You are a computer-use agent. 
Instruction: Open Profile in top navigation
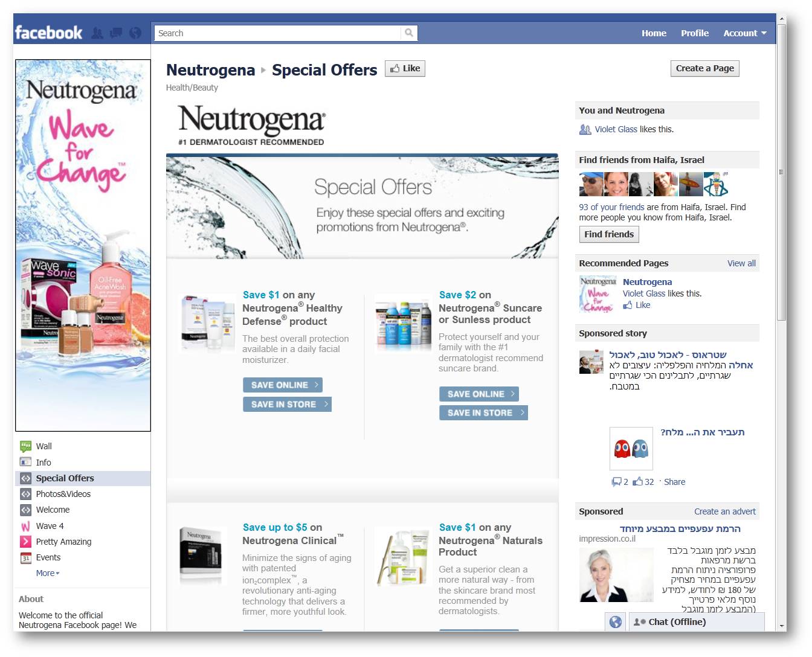[x=695, y=33]
